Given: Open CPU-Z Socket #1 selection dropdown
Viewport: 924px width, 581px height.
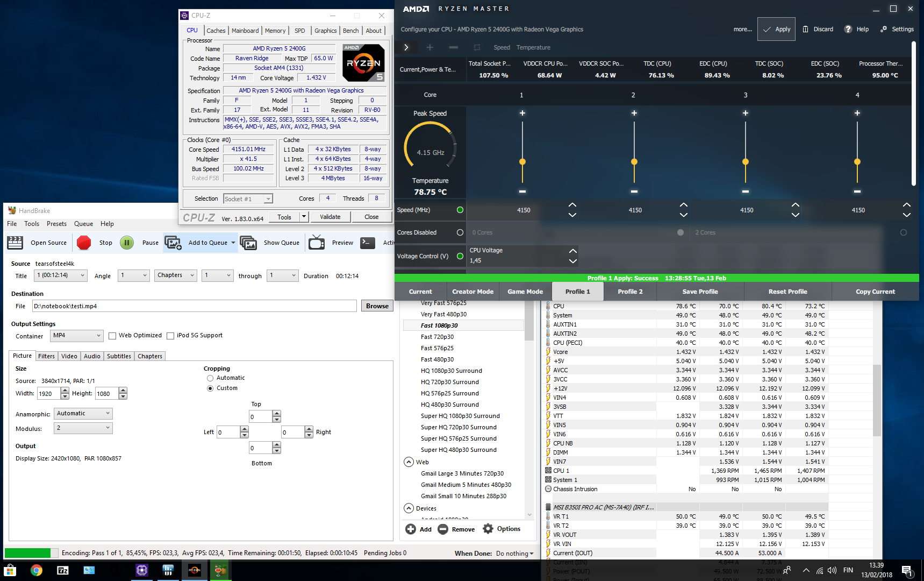Looking at the screenshot, I should (x=248, y=199).
